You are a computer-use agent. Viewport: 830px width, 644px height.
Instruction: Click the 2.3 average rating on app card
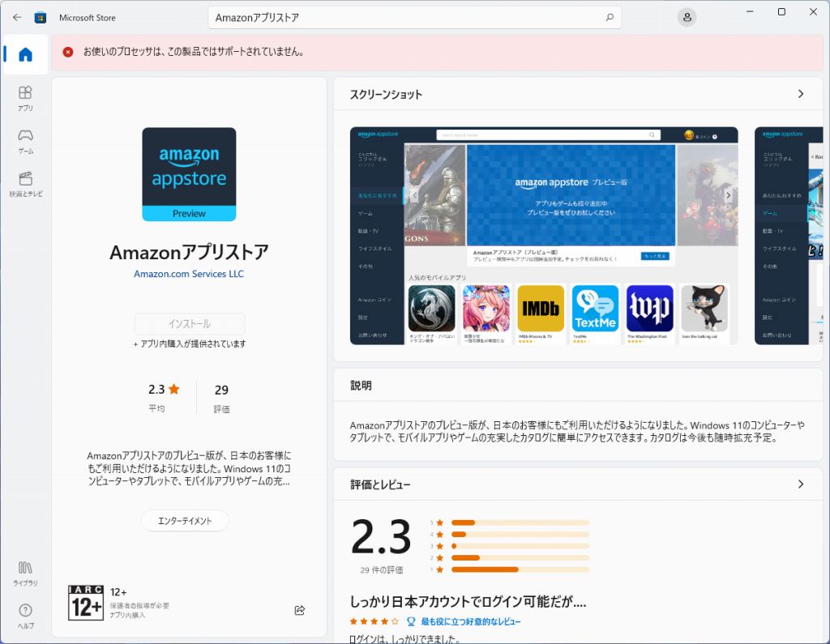coord(164,390)
